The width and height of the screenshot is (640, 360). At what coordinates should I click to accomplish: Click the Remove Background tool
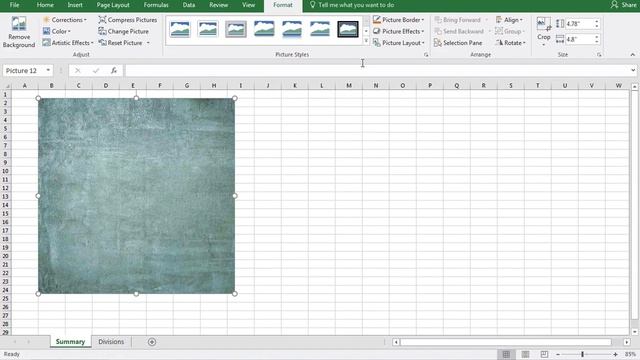[x=19, y=33]
